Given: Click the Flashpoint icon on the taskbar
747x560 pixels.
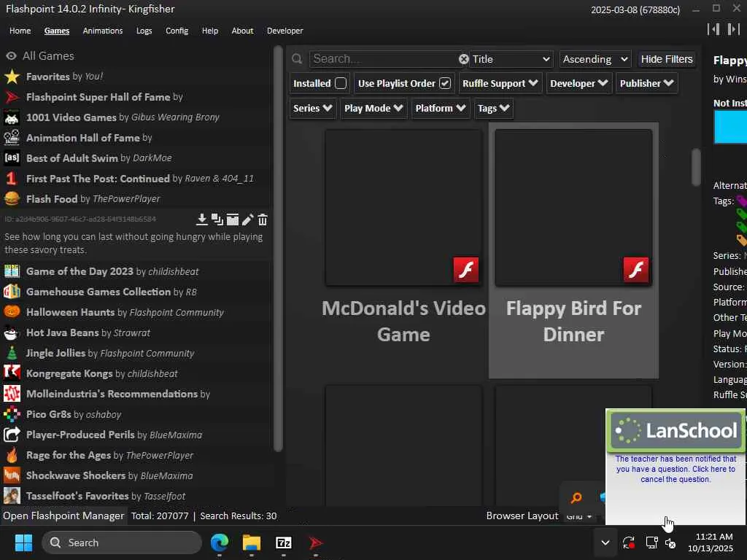Looking at the screenshot, I should 315,542.
